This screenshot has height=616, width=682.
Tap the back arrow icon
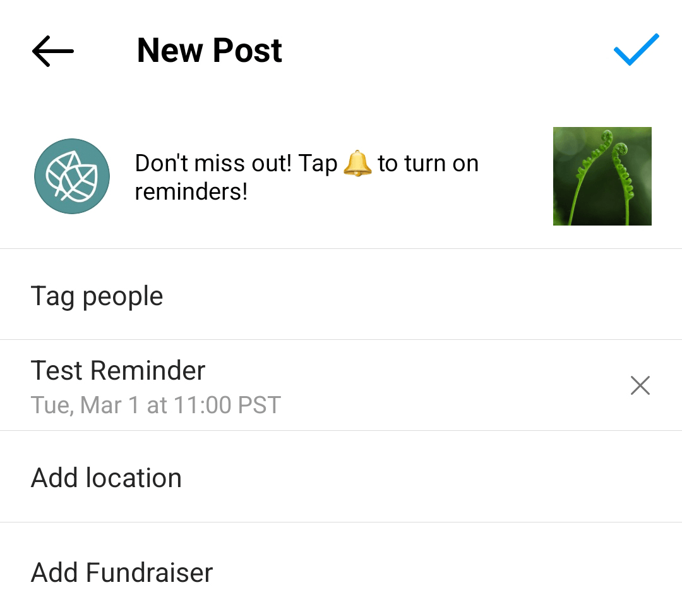[x=53, y=51]
